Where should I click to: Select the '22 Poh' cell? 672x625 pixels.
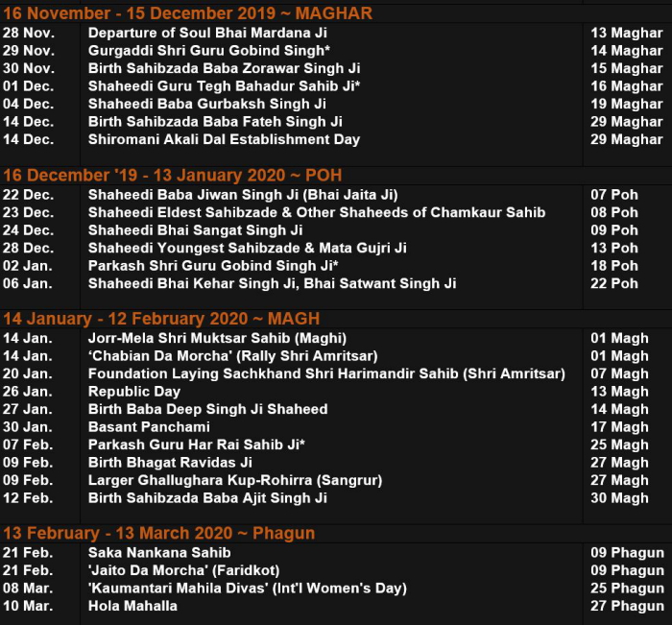point(614,284)
